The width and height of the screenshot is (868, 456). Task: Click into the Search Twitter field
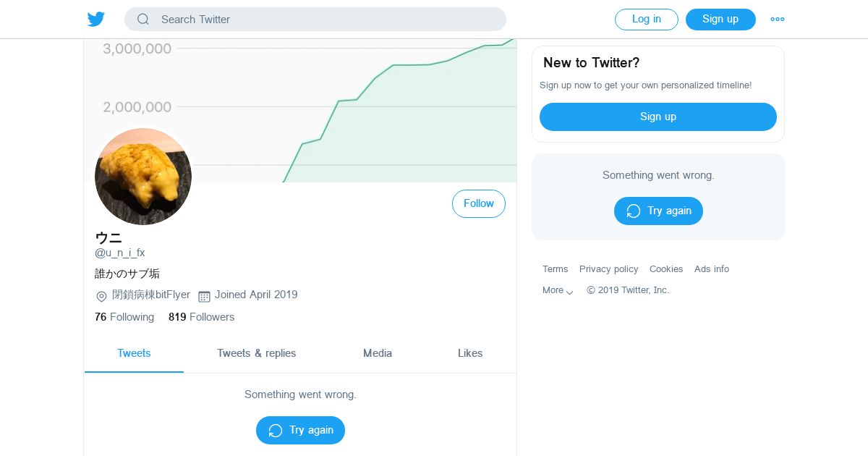325,20
